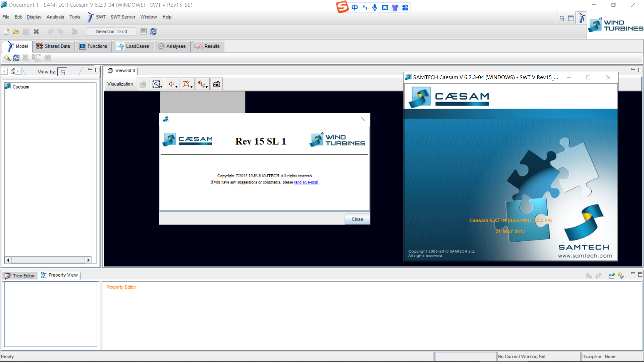This screenshot has width=644, height=362.
Task: Take a view snapshot with camera icon
Action: [217, 84]
